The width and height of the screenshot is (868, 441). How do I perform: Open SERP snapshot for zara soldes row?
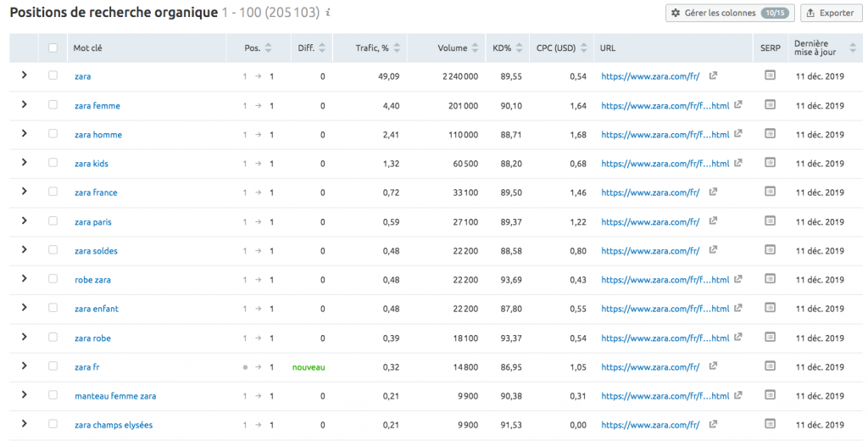tap(770, 249)
